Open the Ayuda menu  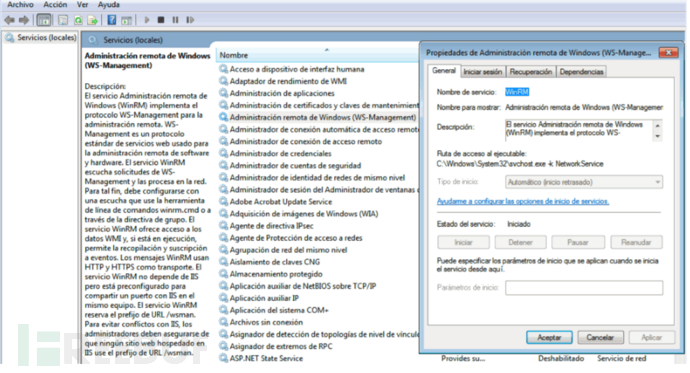pyautogui.click(x=108, y=5)
